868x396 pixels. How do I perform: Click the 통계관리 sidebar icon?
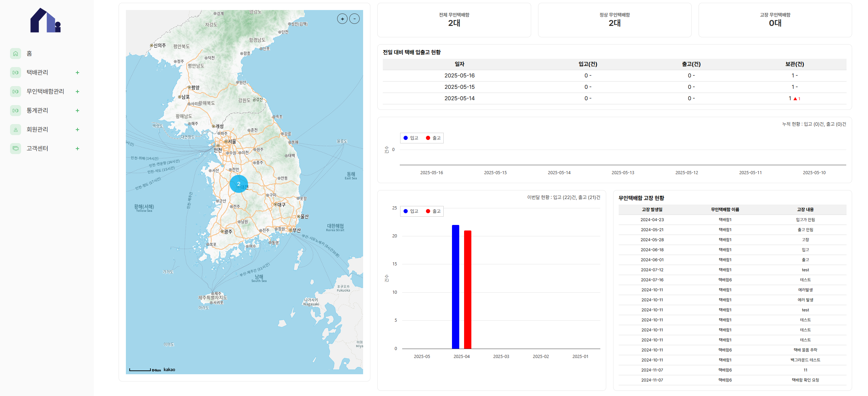16,111
